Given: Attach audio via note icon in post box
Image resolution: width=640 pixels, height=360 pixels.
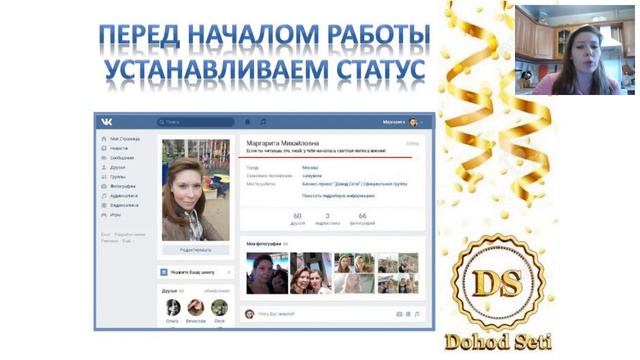Looking at the screenshot, I should [417, 314].
